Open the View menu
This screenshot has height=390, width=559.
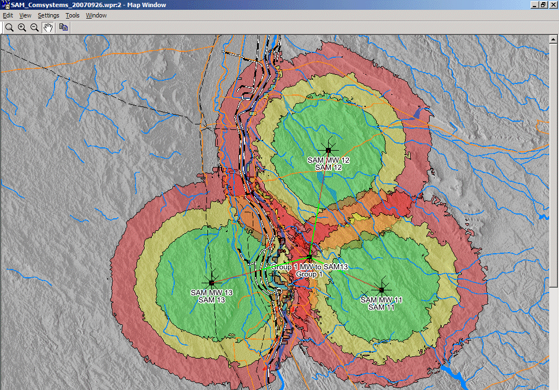[25, 15]
